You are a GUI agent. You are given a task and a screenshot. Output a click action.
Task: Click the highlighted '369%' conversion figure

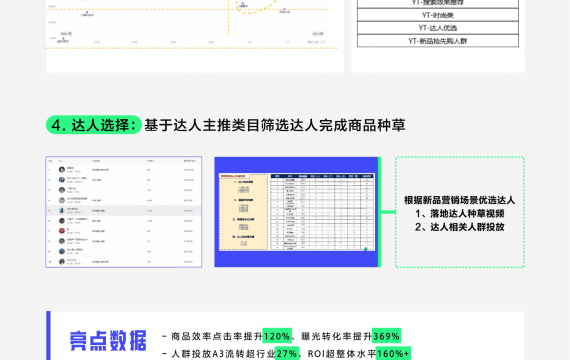386,336
